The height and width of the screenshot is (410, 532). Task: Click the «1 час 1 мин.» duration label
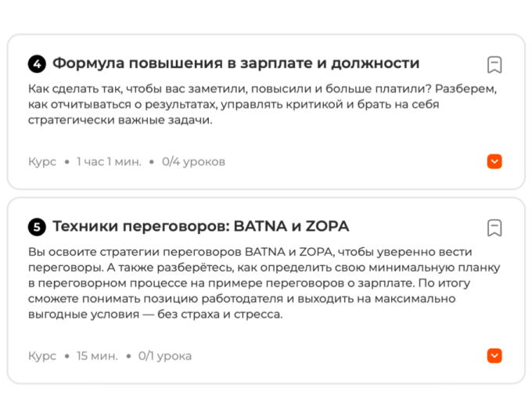pos(109,162)
